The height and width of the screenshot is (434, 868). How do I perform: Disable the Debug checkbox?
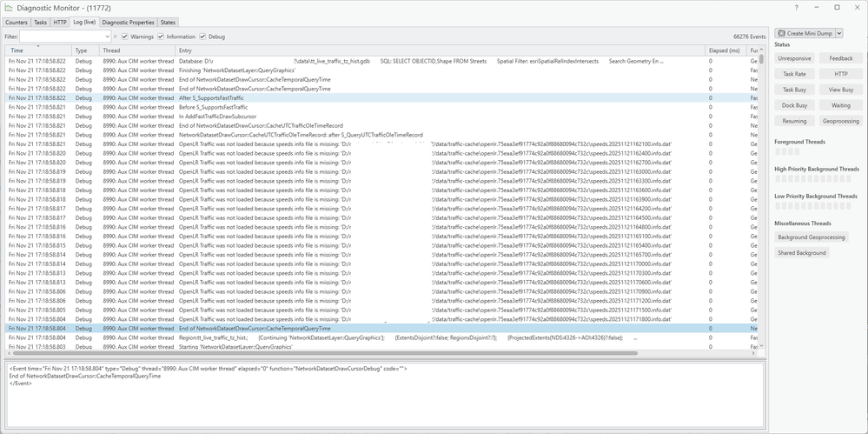(x=202, y=37)
